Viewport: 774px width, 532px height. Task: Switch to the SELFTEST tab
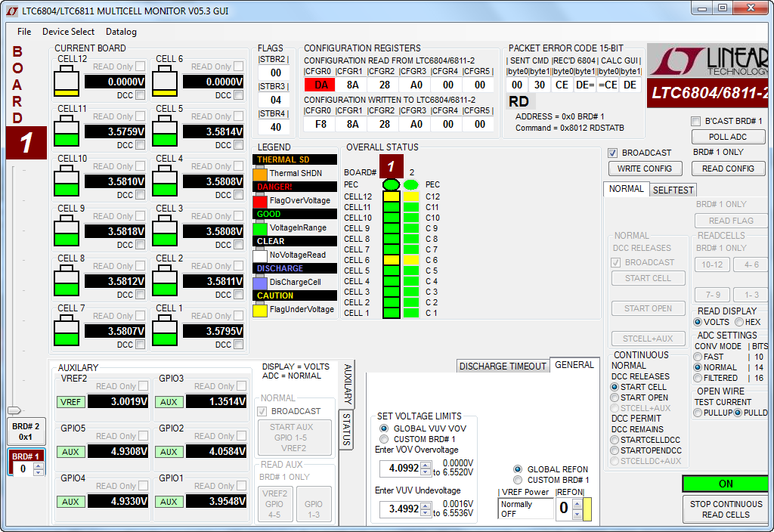point(673,190)
